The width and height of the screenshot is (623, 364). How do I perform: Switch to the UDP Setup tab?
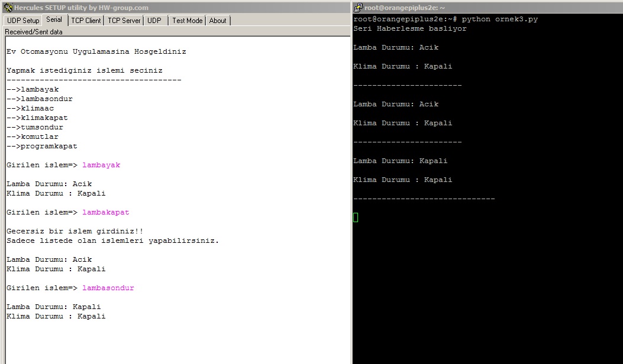pyautogui.click(x=22, y=19)
